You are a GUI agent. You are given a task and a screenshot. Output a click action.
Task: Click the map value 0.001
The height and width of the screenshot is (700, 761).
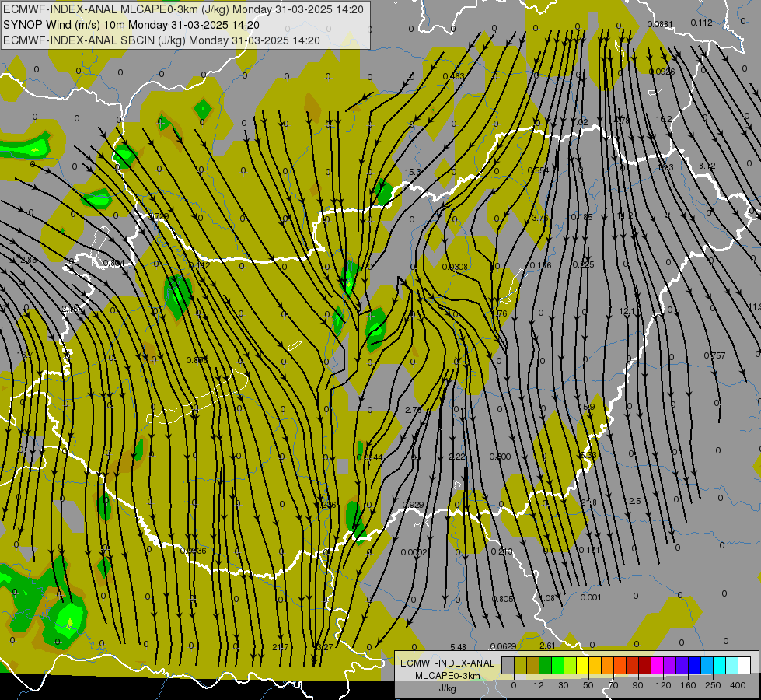591,597
